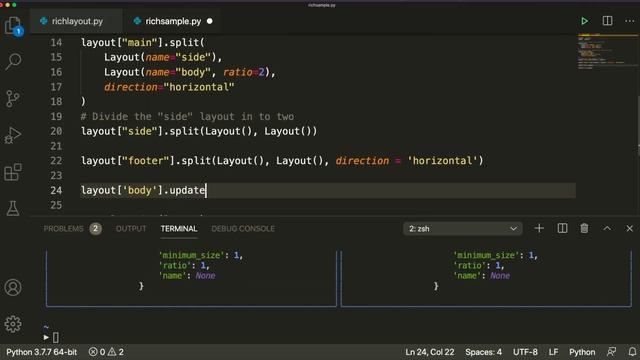Create a new terminal with plus icon
The width and height of the screenshot is (640, 360).
point(539,229)
